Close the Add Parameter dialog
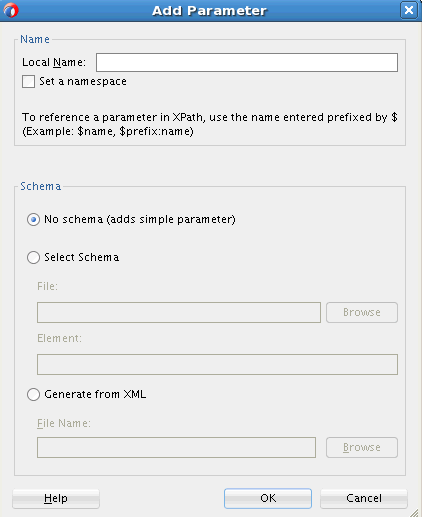422x517 pixels. [x=409, y=10]
